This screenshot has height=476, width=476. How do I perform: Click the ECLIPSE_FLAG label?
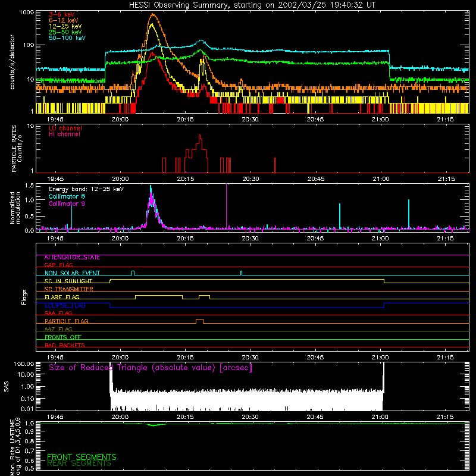pyautogui.click(x=65, y=305)
